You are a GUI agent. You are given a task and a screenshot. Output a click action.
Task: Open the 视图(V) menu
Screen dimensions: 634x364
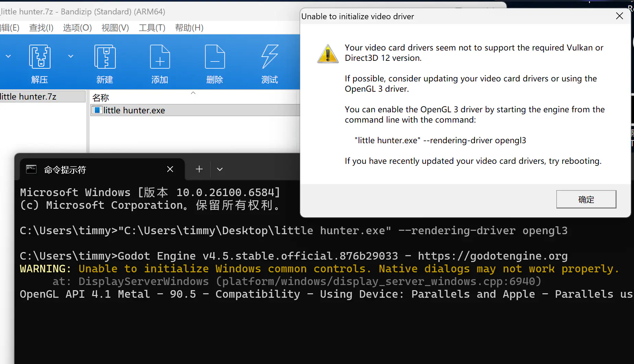115,28
